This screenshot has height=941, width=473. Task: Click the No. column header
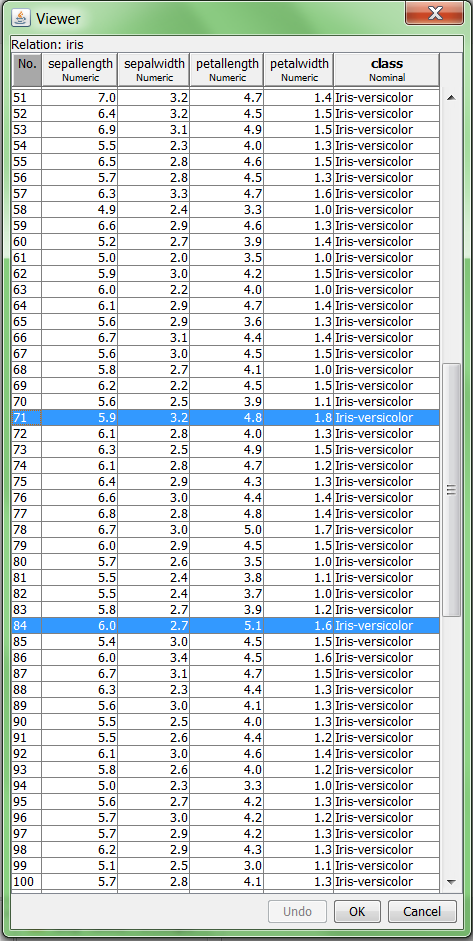[27, 70]
